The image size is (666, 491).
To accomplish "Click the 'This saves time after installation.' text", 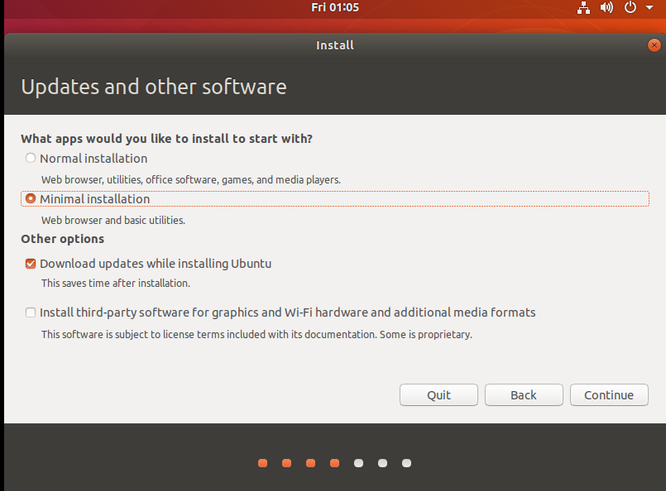I will pos(116,283).
